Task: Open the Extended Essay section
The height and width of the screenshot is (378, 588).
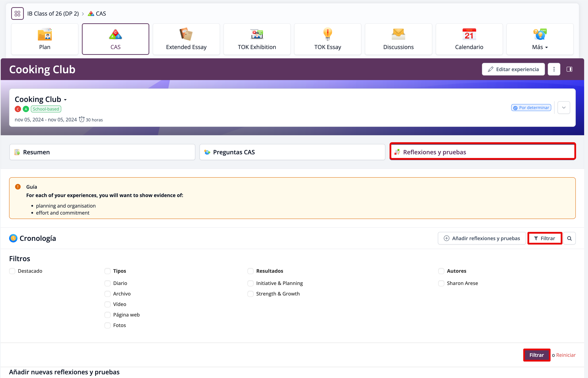Action: click(186, 39)
